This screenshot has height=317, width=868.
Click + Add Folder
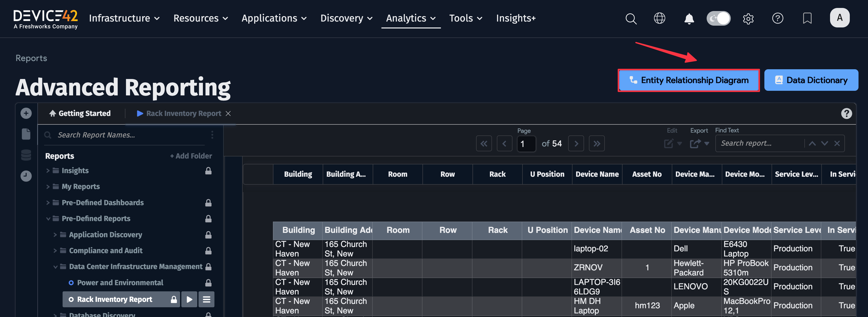pos(191,156)
